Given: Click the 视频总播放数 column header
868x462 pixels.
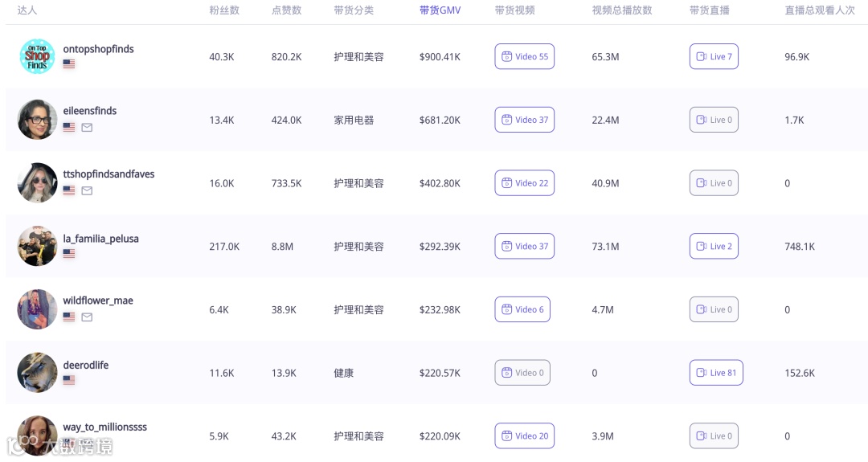Looking at the screenshot, I should click(621, 10).
